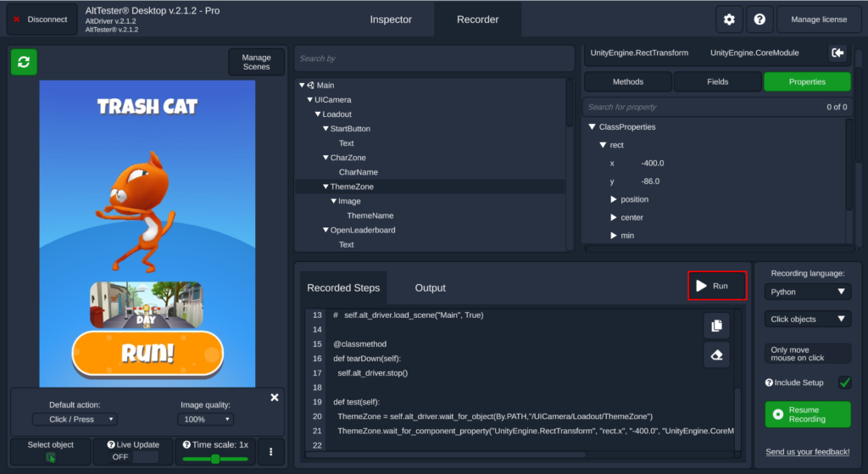Switch to the Recorder tab

[478, 20]
